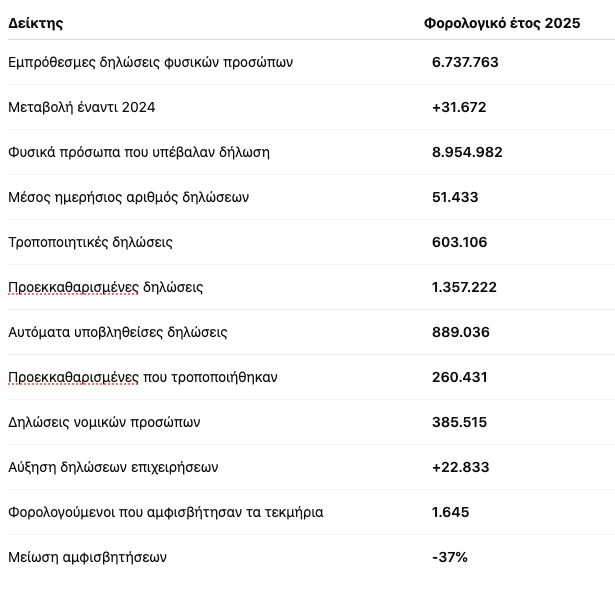The image size is (615, 591).
Task: Select Μέσος ημερήσιος αριθμός δηλώσεων label
Action: tap(129, 197)
